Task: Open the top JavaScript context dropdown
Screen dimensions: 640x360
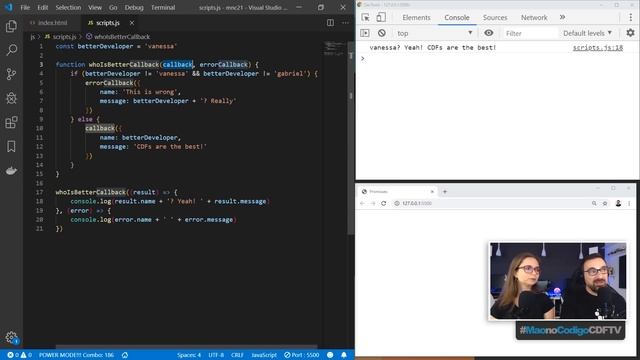Action: tap(435, 33)
